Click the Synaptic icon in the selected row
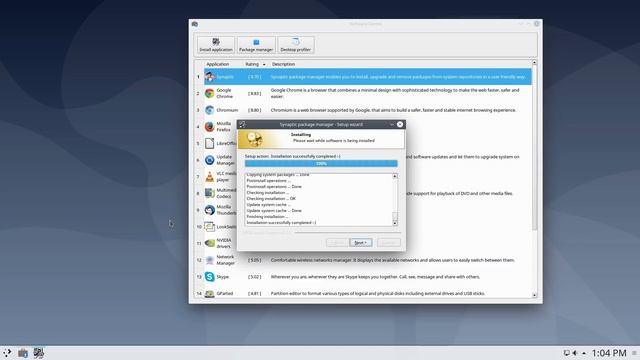The width and height of the screenshot is (640, 360). click(x=210, y=77)
